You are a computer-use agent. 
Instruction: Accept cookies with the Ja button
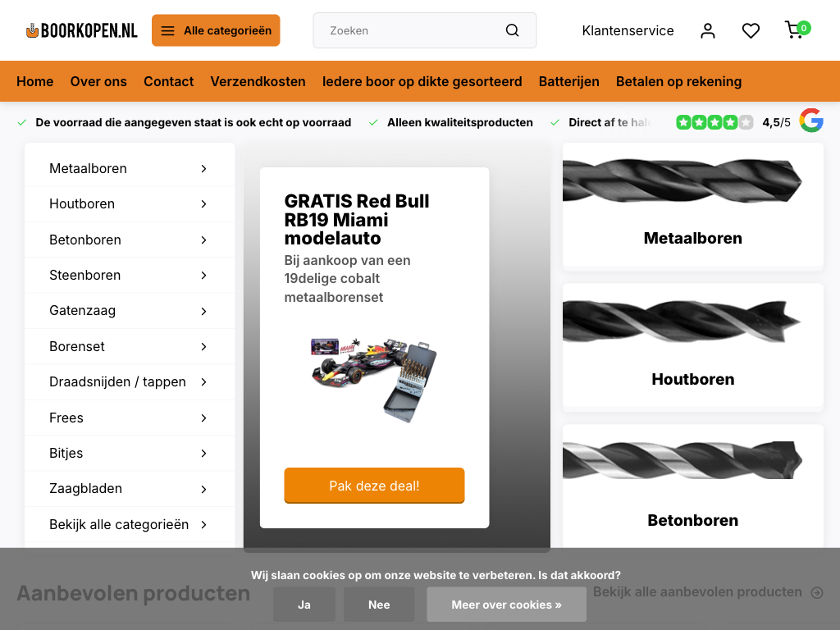[x=304, y=605]
